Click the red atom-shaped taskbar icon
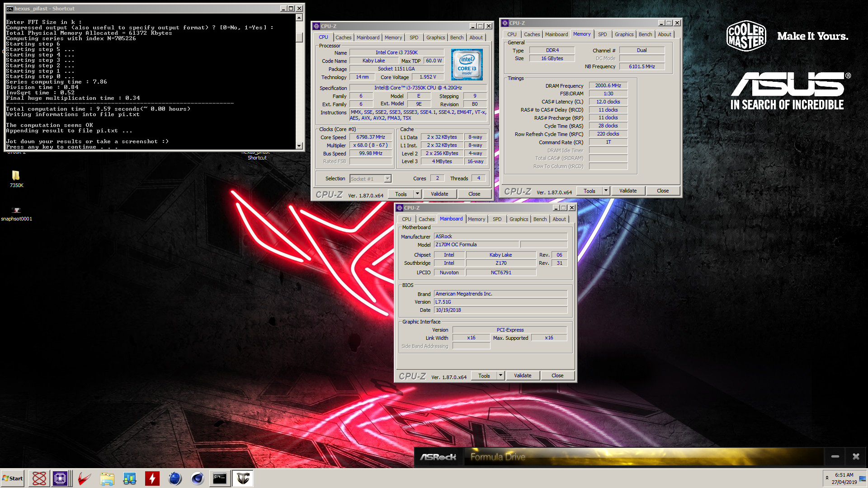This screenshot has height=488, width=868. (x=39, y=479)
